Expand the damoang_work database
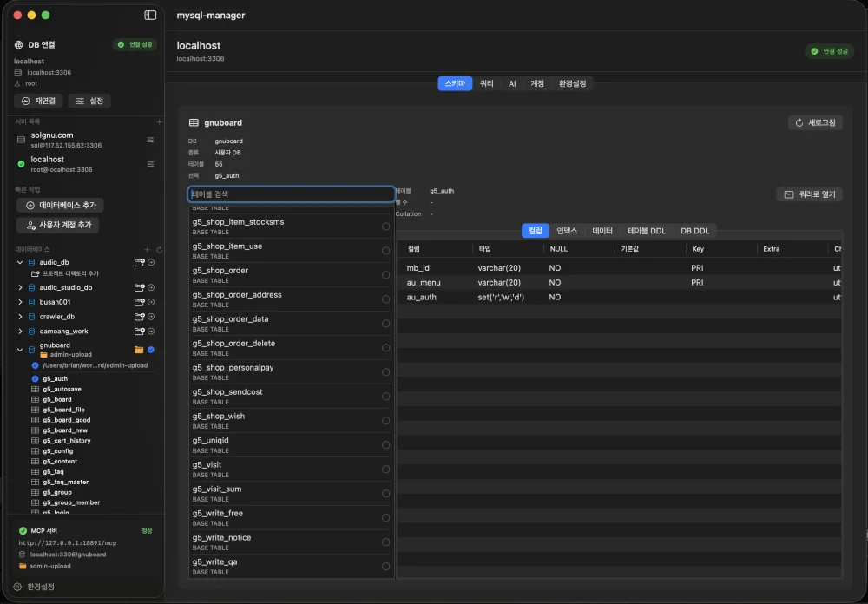This screenshot has width=868, height=604. 20,331
